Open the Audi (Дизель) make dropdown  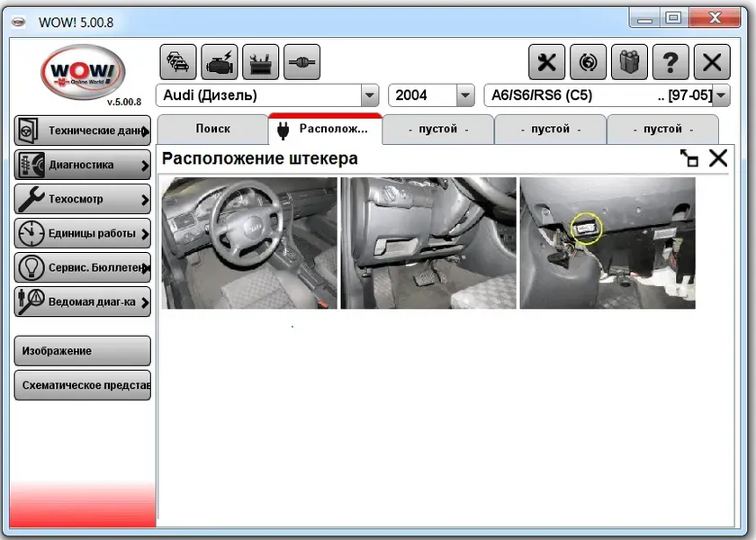click(x=370, y=95)
